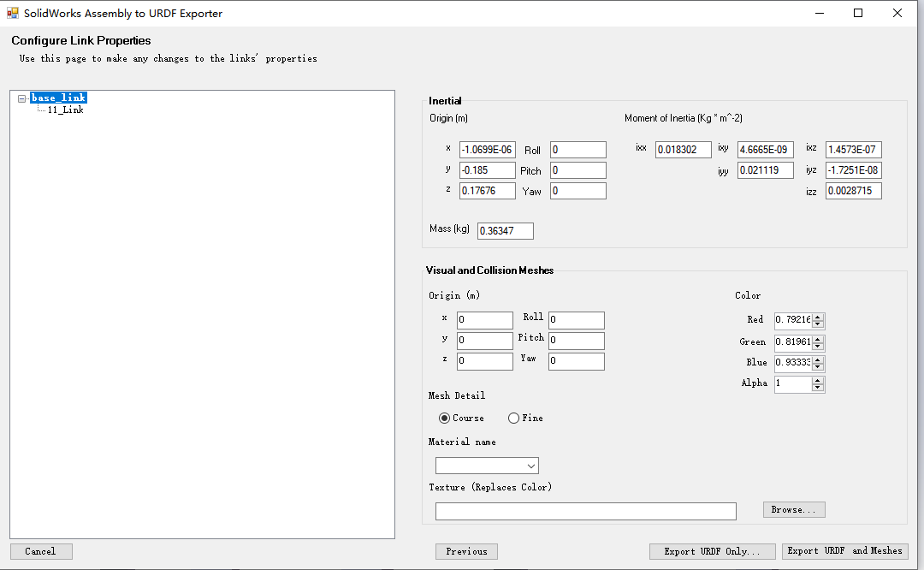Viewport: 924px width, 570px height.
Task: Click the SolidWorks URDF Exporter title bar icon
Action: [12, 13]
